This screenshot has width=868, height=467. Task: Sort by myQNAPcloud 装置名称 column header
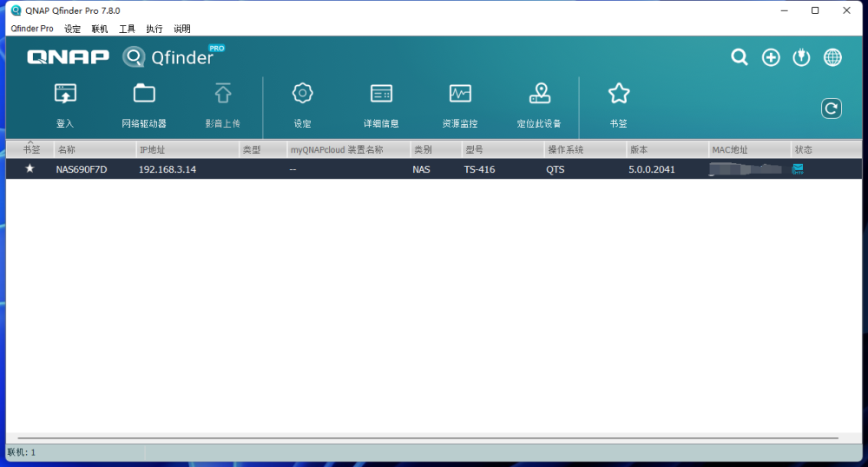coord(349,149)
